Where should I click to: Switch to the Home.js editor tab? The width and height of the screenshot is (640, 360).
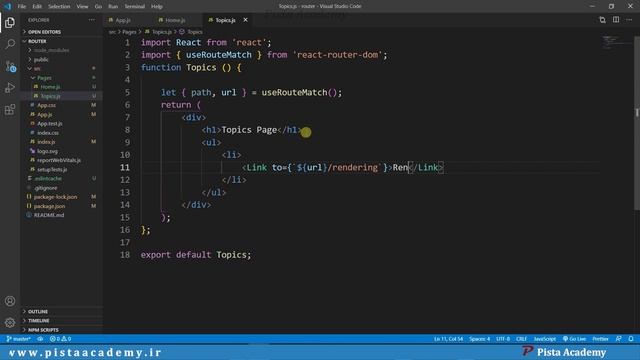tap(175, 20)
